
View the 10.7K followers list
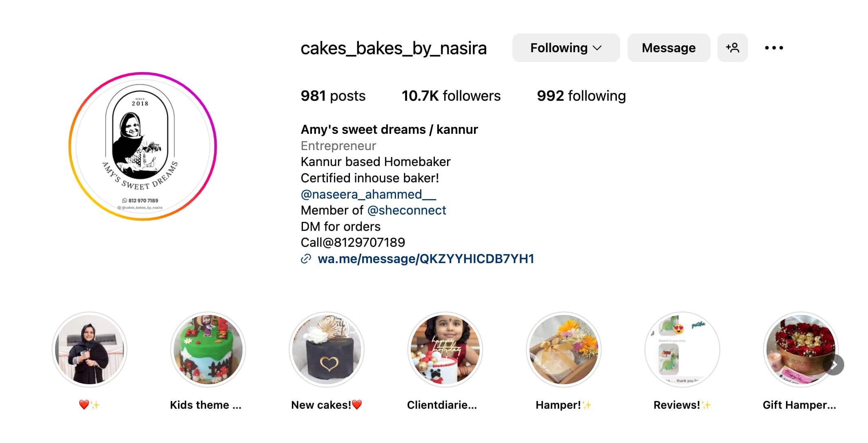coord(451,96)
